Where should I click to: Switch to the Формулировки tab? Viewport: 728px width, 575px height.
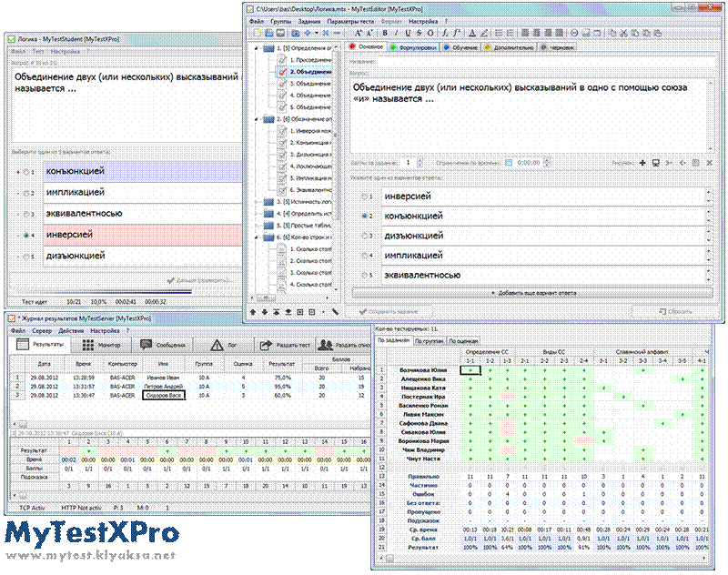point(414,47)
